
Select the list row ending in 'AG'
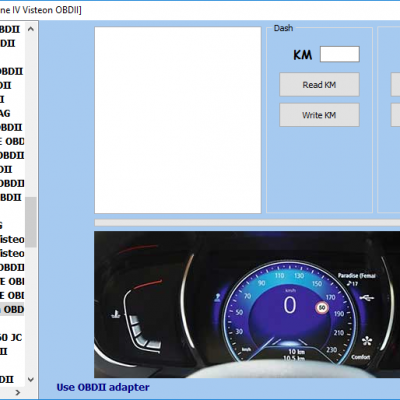click(12, 113)
